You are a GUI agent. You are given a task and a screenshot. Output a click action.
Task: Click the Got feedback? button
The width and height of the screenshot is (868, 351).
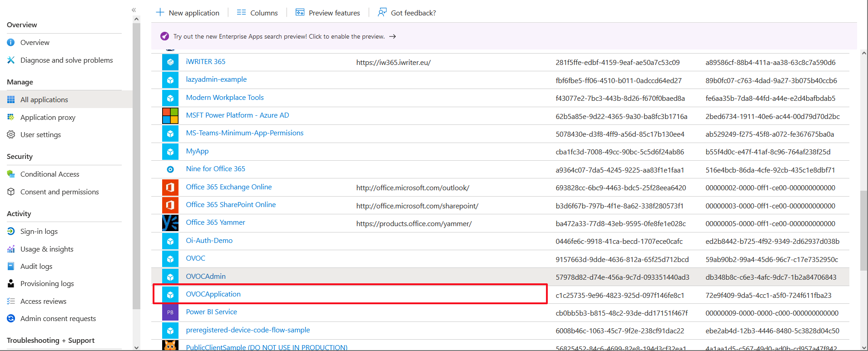407,13
